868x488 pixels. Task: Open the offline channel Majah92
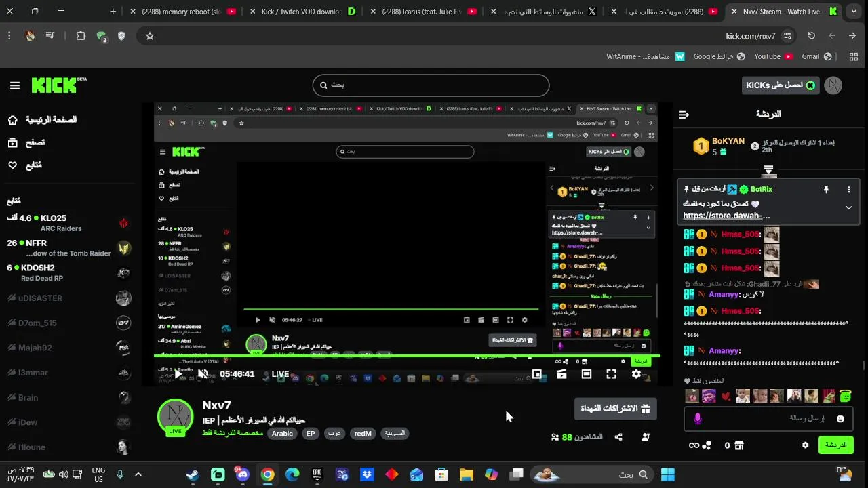click(x=68, y=348)
